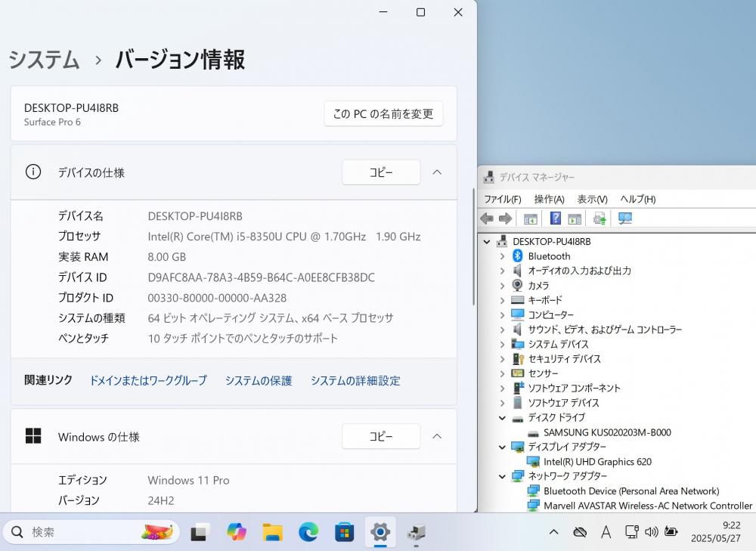Open Copilot from the taskbar
Screen dimensions: 756x551
pos(236,532)
